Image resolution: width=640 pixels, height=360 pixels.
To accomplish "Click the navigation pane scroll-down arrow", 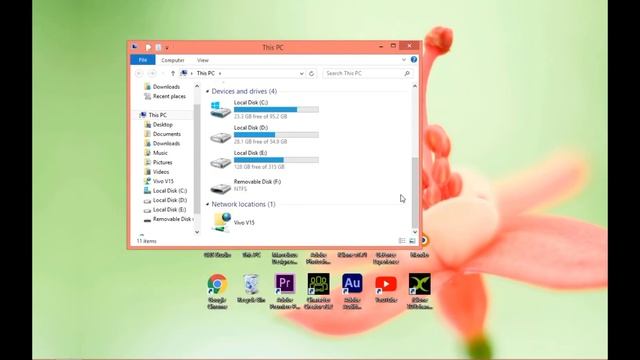I will (x=197, y=232).
